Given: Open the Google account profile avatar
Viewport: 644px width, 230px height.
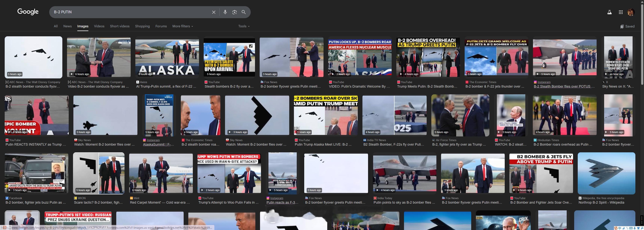Looking at the screenshot, I should (x=631, y=12).
